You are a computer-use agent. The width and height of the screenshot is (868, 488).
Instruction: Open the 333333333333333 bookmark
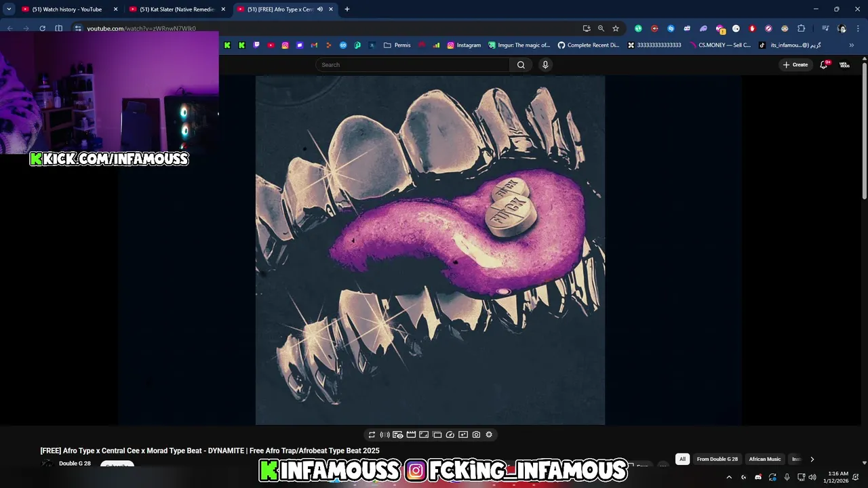[x=654, y=45]
